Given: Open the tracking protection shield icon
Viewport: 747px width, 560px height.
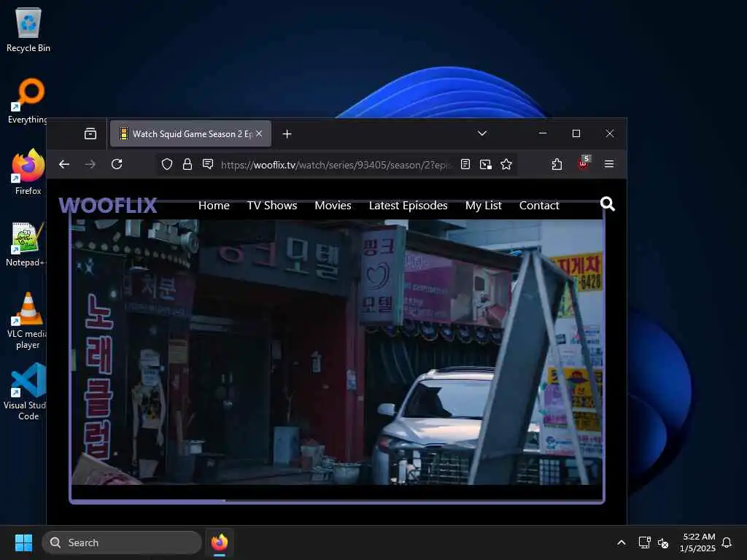Looking at the screenshot, I should [x=167, y=164].
